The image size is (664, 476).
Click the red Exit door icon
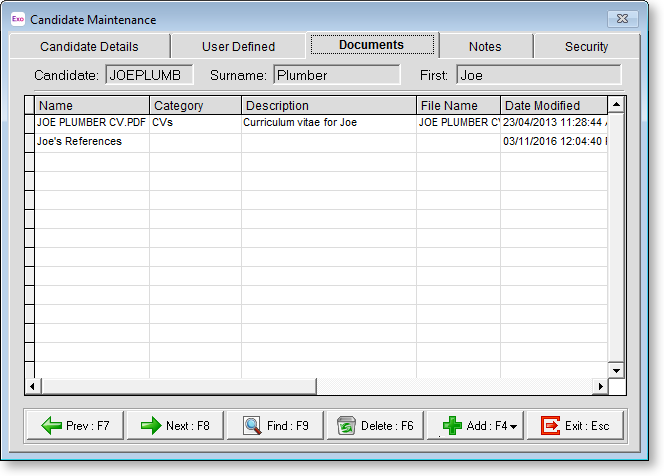tap(550, 426)
